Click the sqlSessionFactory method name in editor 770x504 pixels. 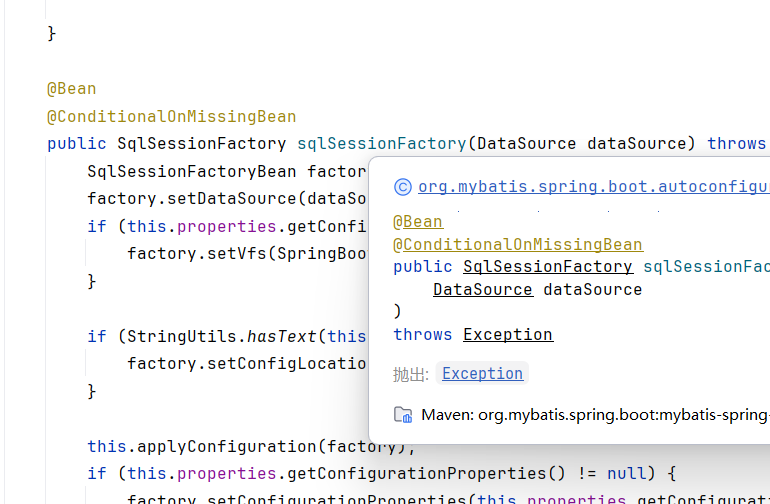tap(381, 143)
